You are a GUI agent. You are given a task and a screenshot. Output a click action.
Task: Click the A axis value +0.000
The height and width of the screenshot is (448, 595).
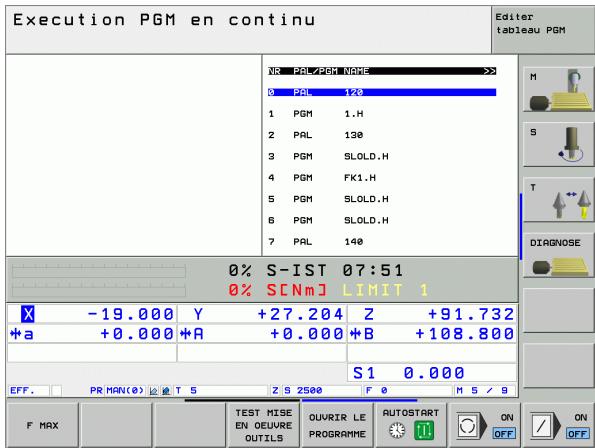(x=307, y=334)
